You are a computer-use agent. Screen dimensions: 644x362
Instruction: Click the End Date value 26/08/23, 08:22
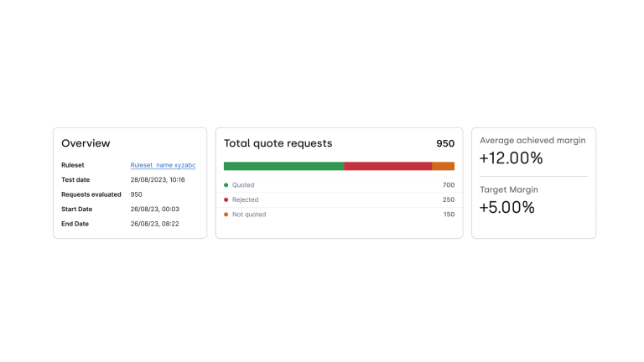(x=155, y=224)
